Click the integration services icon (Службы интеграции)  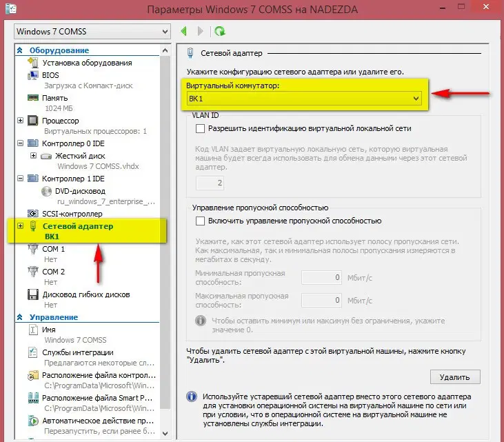point(33,352)
